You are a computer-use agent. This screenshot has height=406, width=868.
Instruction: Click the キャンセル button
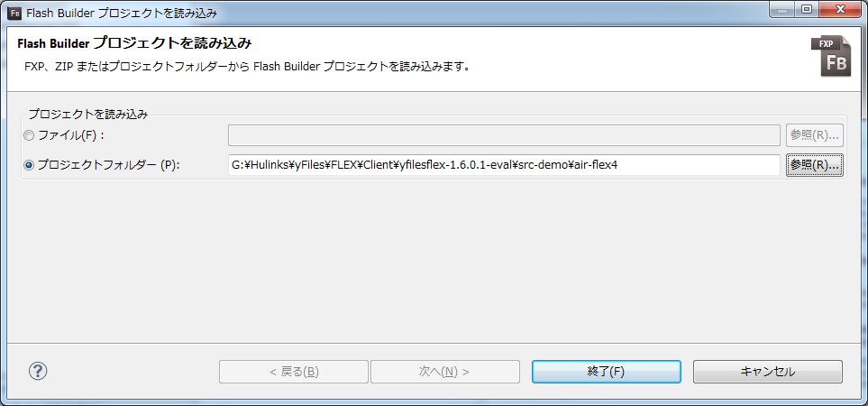(x=768, y=372)
